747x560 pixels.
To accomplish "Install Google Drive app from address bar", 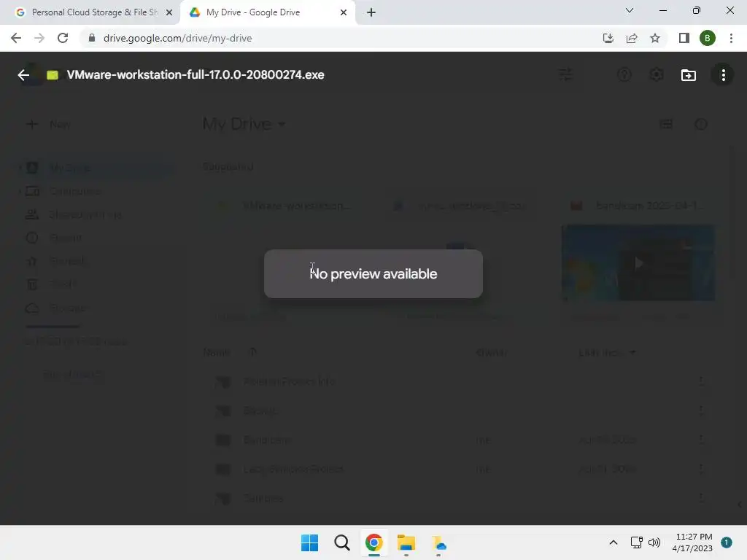I will [608, 38].
